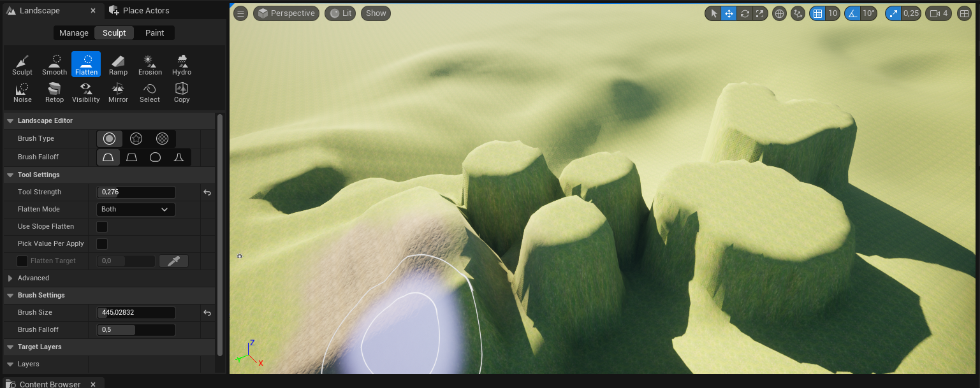Choose the Retop tool

[54, 92]
